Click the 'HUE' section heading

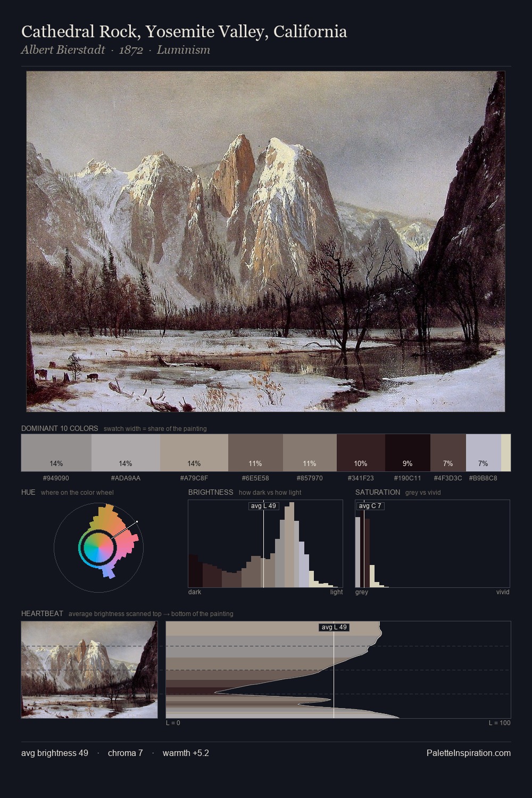click(28, 492)
